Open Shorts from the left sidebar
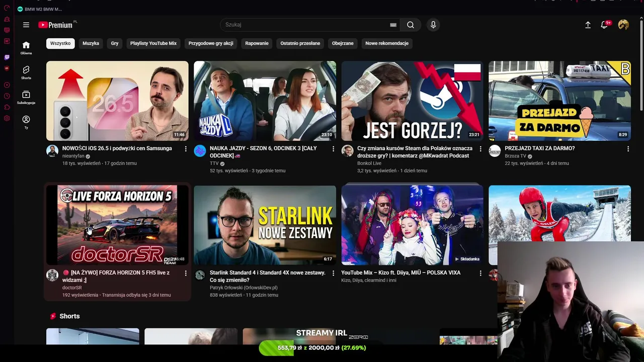 coord(26,72)
